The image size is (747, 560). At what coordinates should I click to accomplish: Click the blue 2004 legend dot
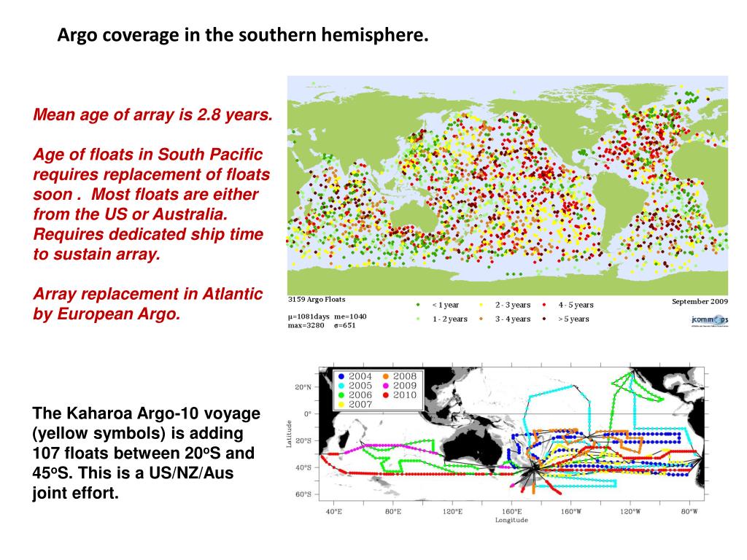pos(341,377)
